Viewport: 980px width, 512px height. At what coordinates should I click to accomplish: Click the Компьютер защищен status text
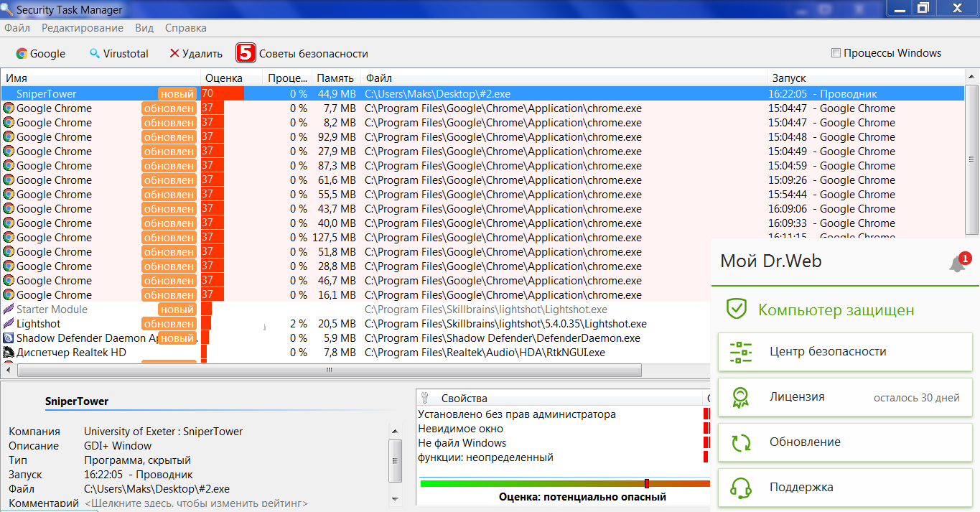836,310
